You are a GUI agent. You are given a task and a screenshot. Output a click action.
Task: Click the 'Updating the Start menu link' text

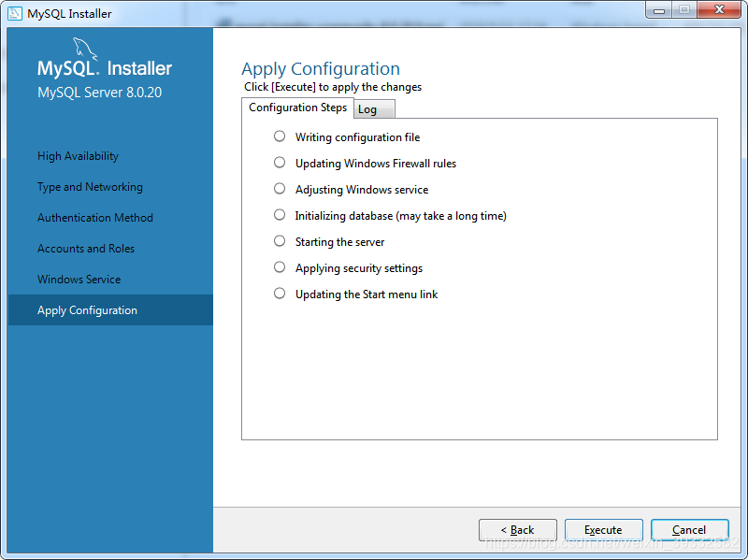[367, 294]
